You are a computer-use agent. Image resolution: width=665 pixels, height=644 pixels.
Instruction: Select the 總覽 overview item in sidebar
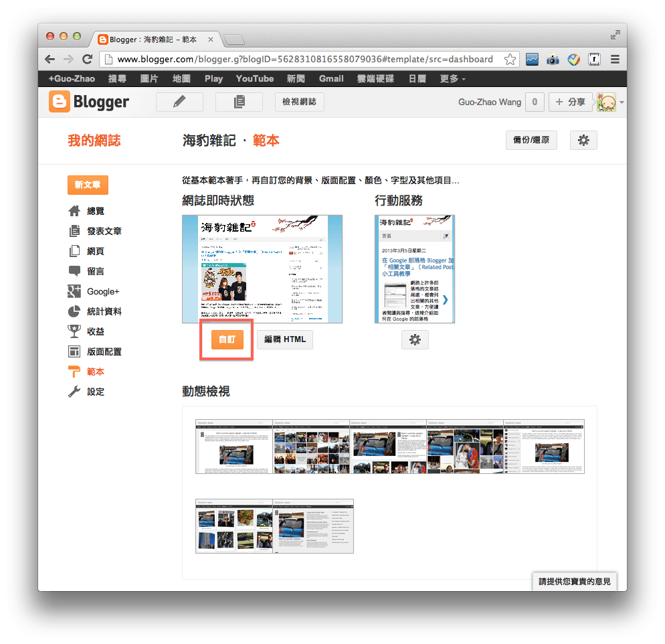(94, 210)
